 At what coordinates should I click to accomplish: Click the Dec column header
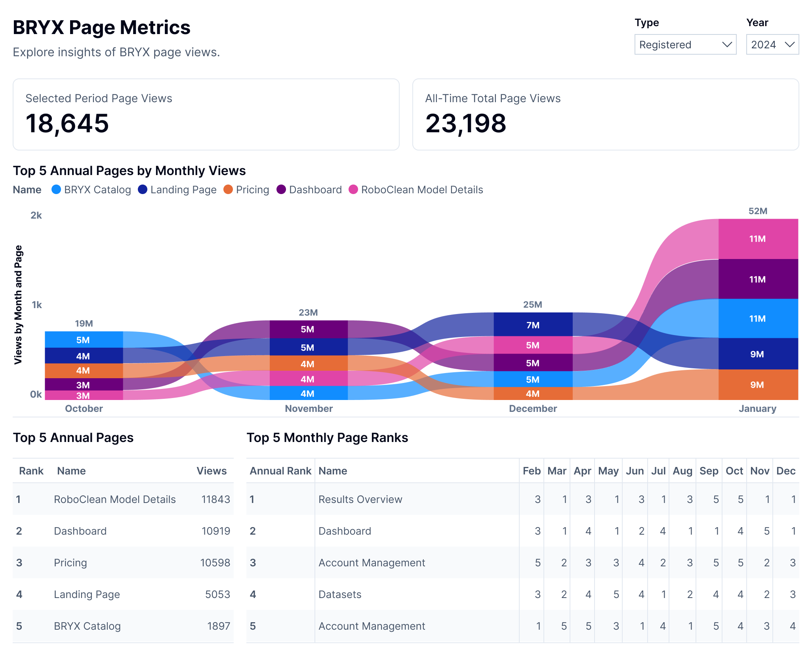786,471
